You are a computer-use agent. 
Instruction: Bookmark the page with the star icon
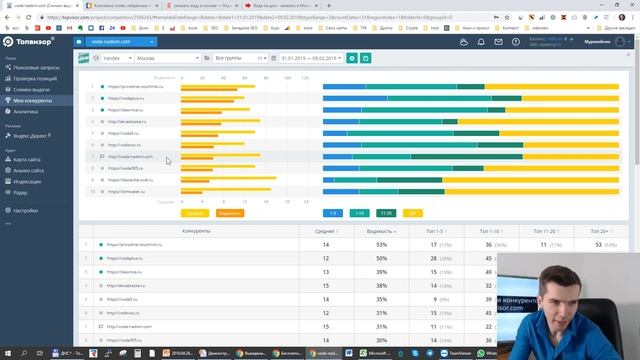(x=507, y=18)
